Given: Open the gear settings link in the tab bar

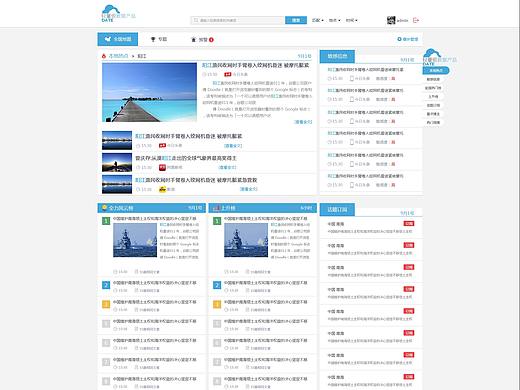Looking at the screenshot, I should click(x=407, y=39).
